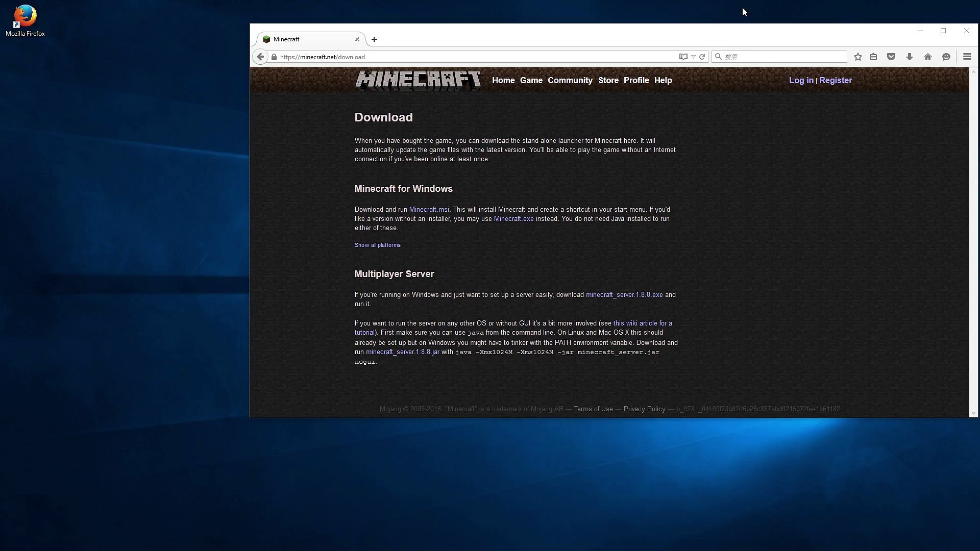
Task: Click the search magnifier icon
Action: [718, 57]
